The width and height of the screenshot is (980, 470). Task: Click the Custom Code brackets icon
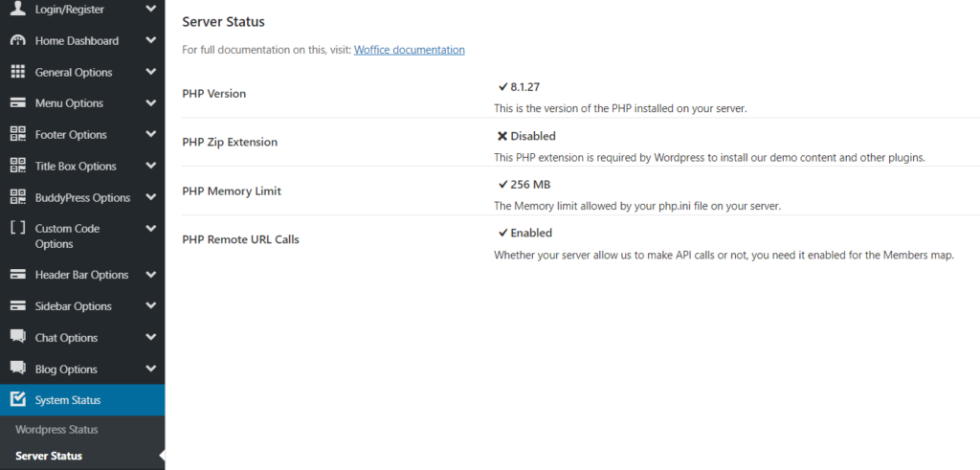click(x=17, y=229)
